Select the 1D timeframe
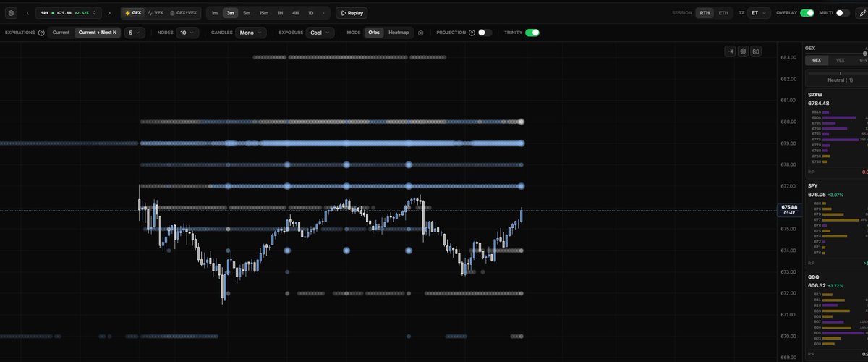Image resolution: width=868 pixels, height=362 pixels. point(310,13)
